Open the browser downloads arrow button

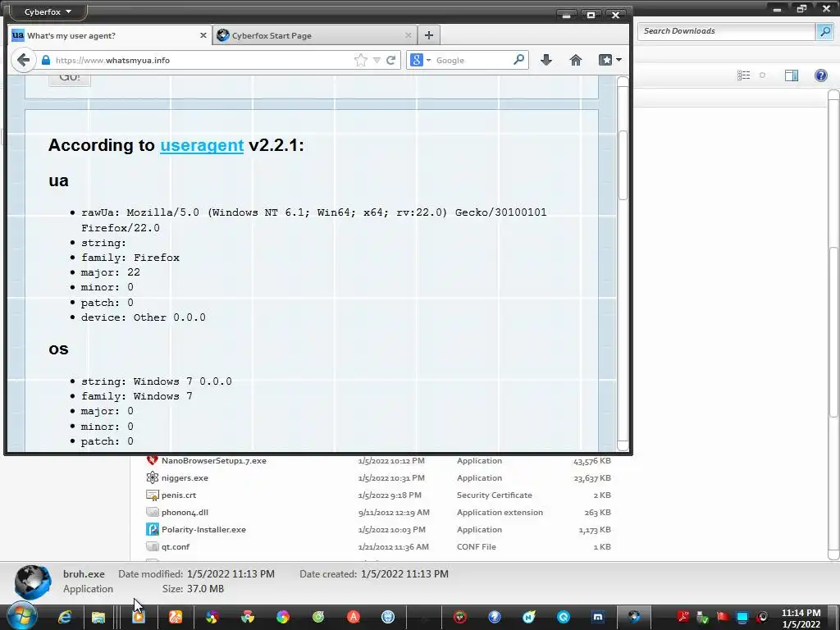tap(546, 60)
